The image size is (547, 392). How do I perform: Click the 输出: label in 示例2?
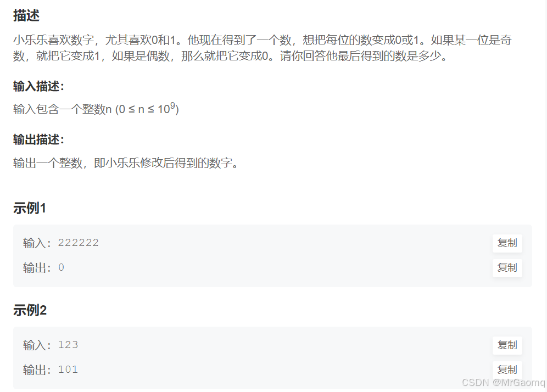pyautogui.click(x=37, y=369)
